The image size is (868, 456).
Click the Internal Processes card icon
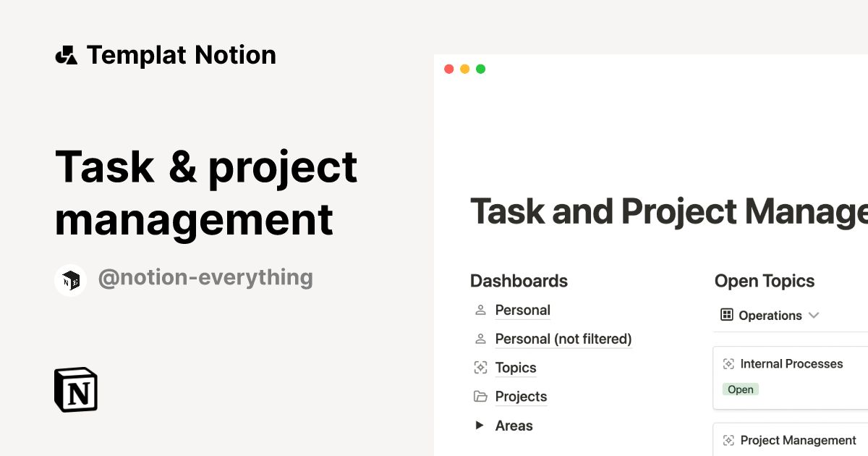[x=730, y=363]
